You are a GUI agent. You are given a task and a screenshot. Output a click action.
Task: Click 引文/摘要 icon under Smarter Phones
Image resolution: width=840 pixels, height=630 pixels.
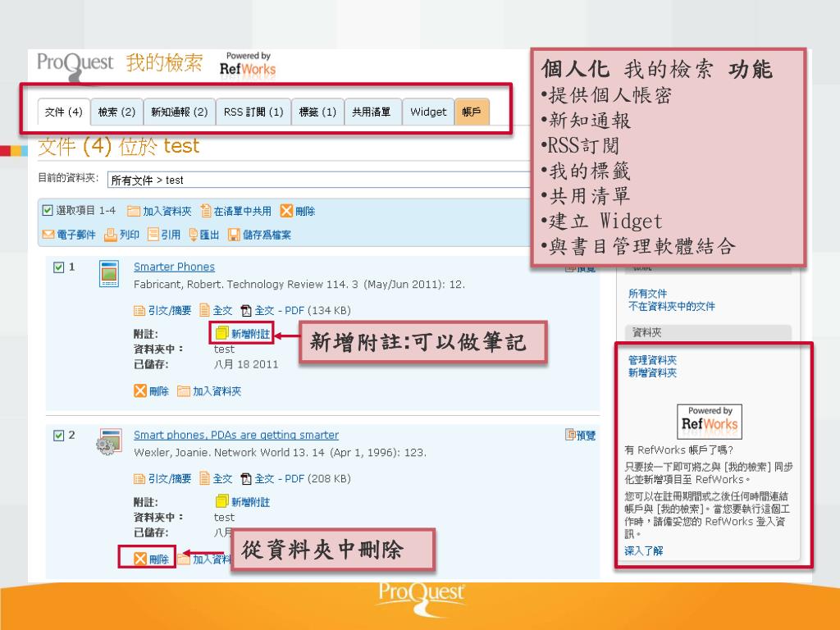tap(139, 311)
